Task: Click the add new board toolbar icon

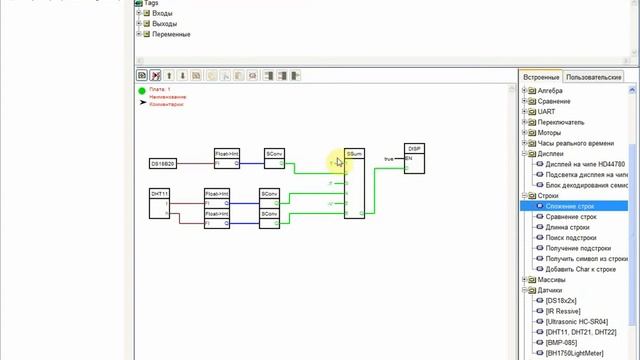Action: pyautogui.click(x=142, y=76)
